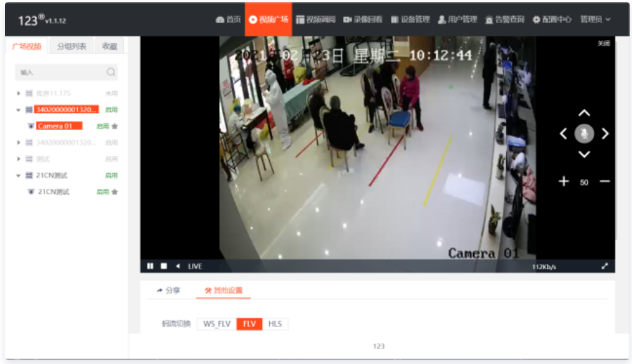The image size is (632, 364).
Task: Expand the 测试 tree node
Action: [x=18, y=159]
